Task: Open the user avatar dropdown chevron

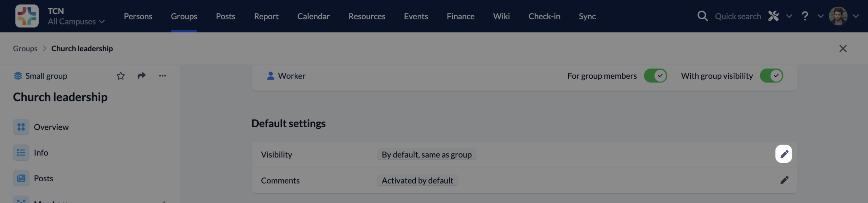Action: click(x=856, y=16)
